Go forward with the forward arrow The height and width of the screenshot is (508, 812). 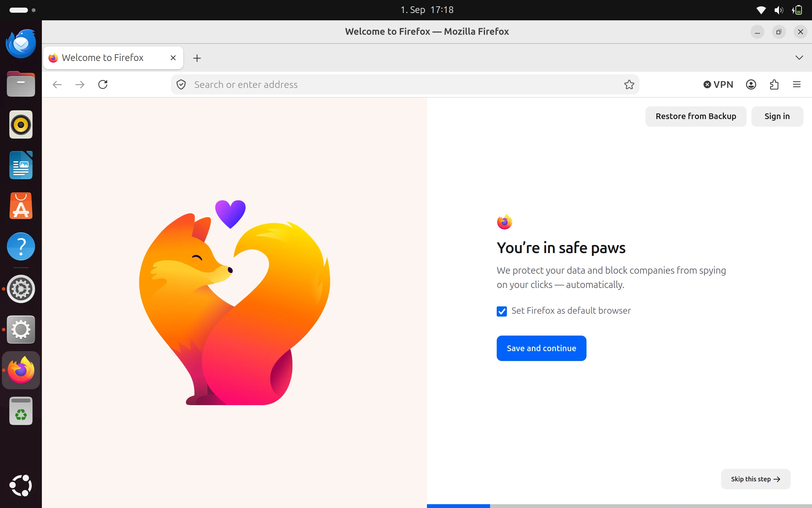pos(80,85)
